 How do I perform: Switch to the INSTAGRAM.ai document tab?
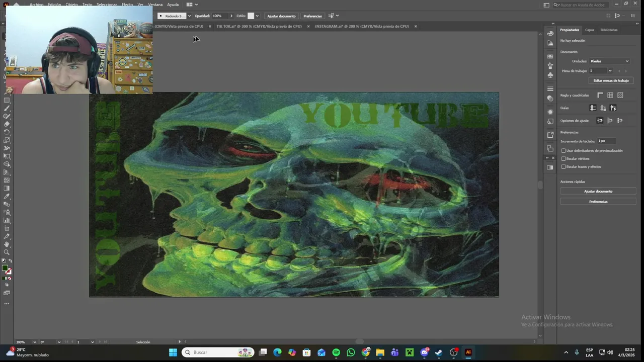tap(362, 26)
